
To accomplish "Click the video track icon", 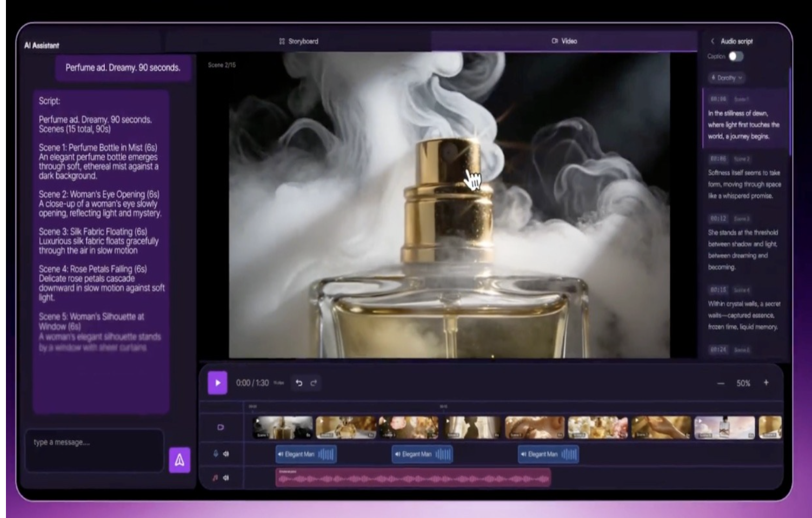I will tap(221, 427).
